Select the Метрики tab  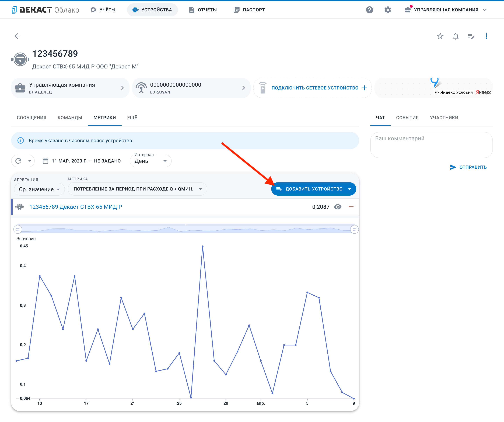(105, 118)
